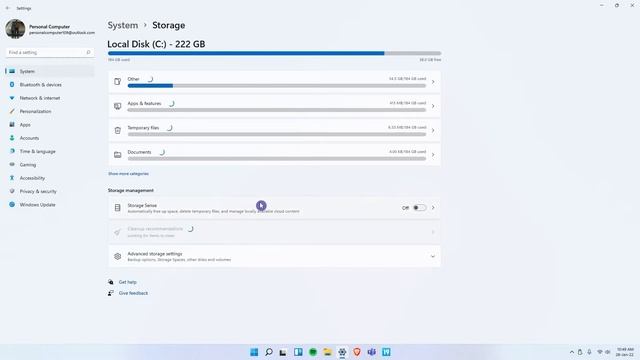Click the Wi-Fi tray icon
The height and width of the screenshot is (360, 640).
[x=600, y=352]
